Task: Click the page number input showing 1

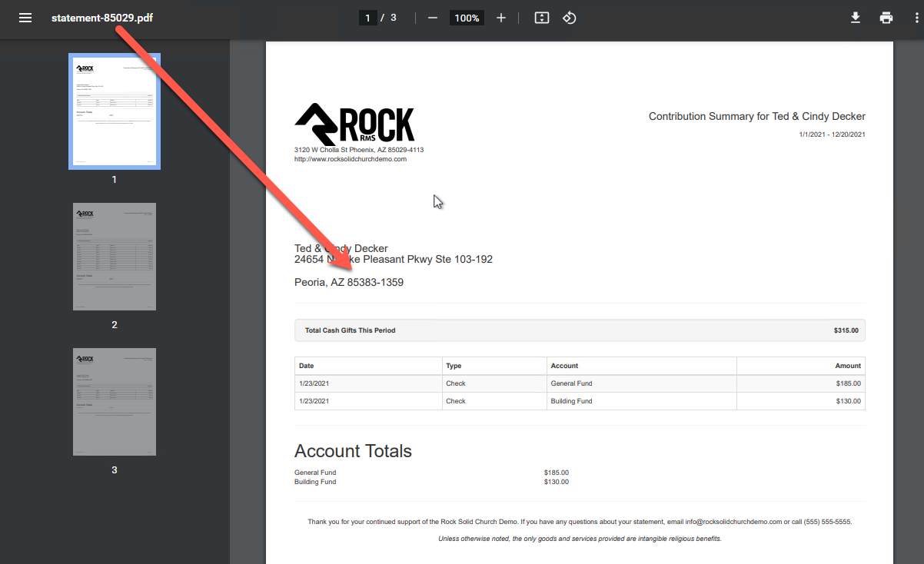Action: tap(367, 17)
